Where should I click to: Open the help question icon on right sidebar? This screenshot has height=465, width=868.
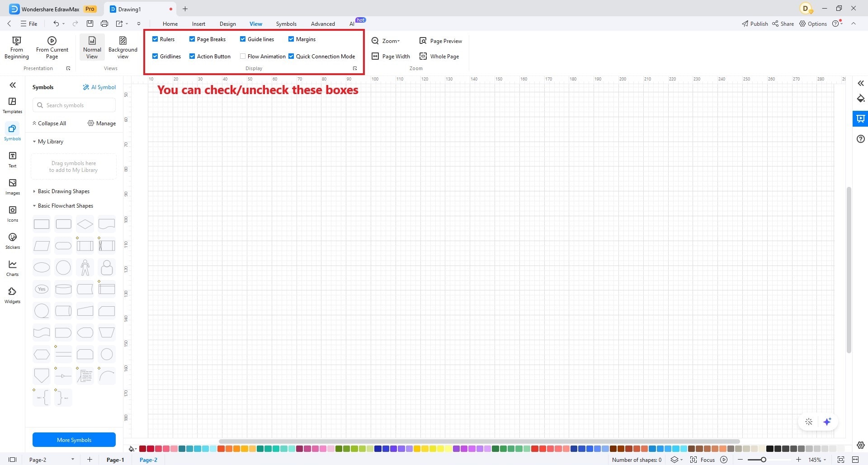click(x=861, y=139)
